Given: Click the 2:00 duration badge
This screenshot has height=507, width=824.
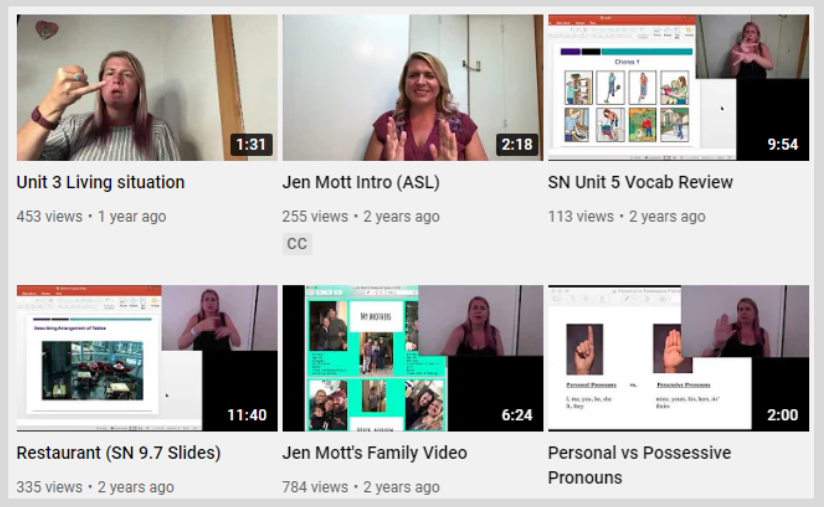Looking at the screenshot, I should (782, 415).
